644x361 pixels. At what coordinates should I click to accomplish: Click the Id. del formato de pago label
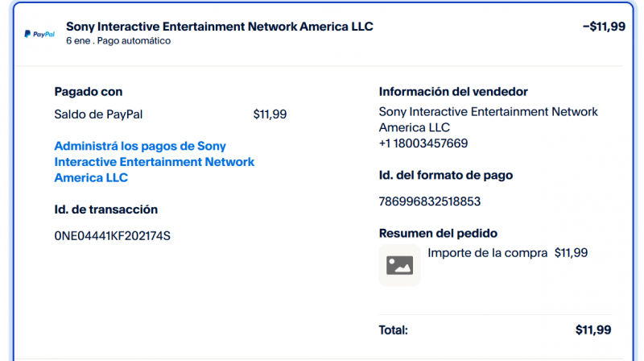tap(445, 175)
